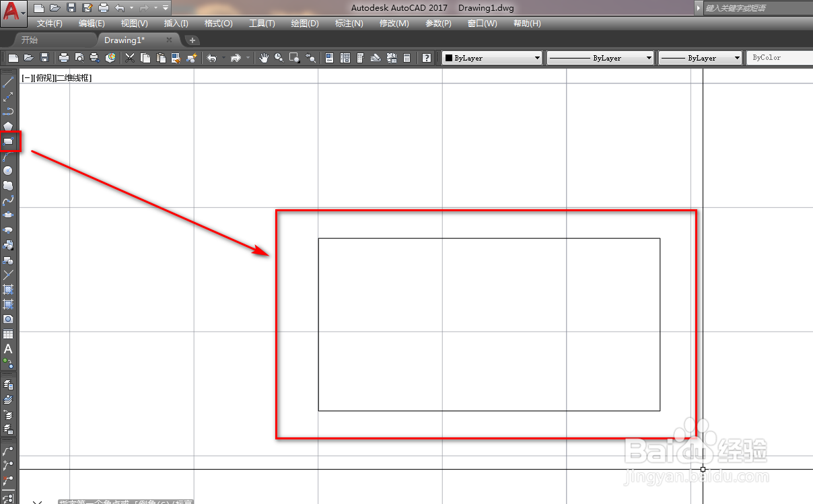Open the Tool Palettes window icon
The height and width of the screenshot is (504, 813).
click(361, 58)
